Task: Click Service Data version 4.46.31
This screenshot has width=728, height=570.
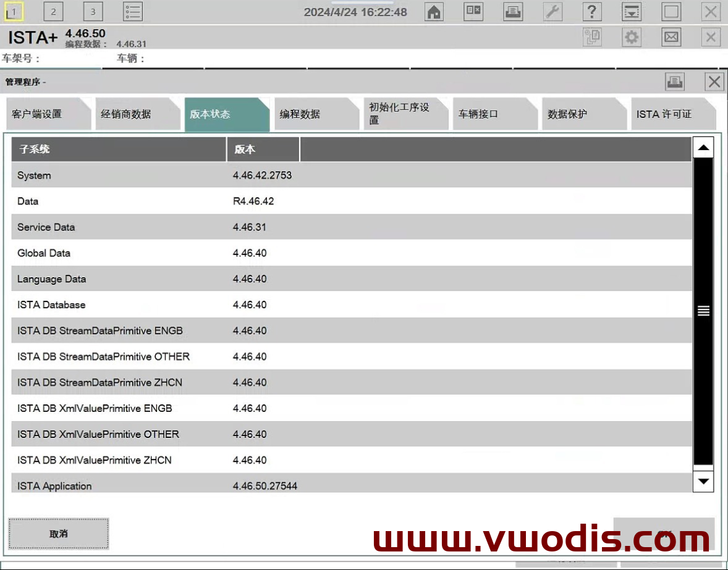Action: pos(250,227)
